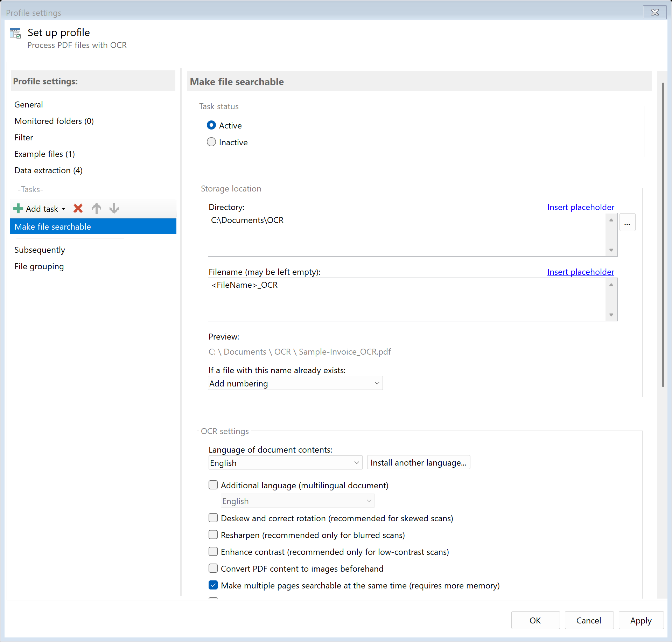The height and width of the screenshot is (642, 672).
Task: Click into the Filename text field
Action: click(406, 299)
